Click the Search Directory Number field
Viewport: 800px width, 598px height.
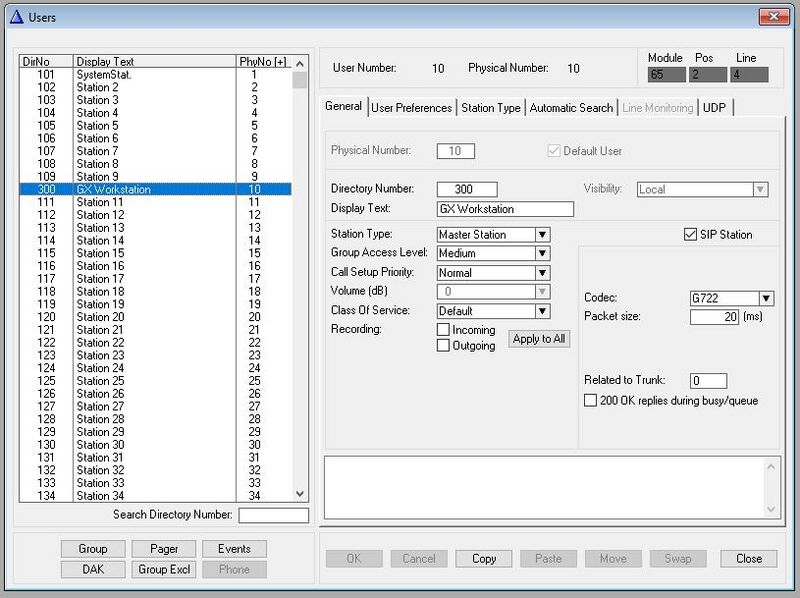pyautogui.click(x=273, y=516)
